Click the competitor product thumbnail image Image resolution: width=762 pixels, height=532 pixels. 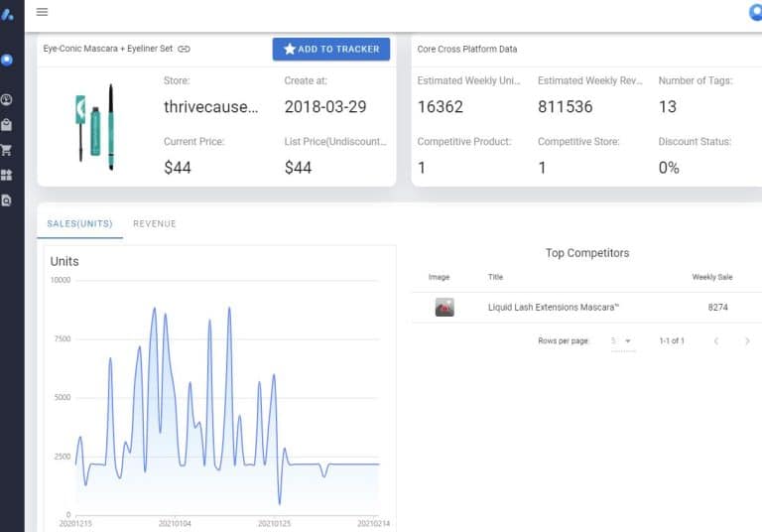(444, 308)
